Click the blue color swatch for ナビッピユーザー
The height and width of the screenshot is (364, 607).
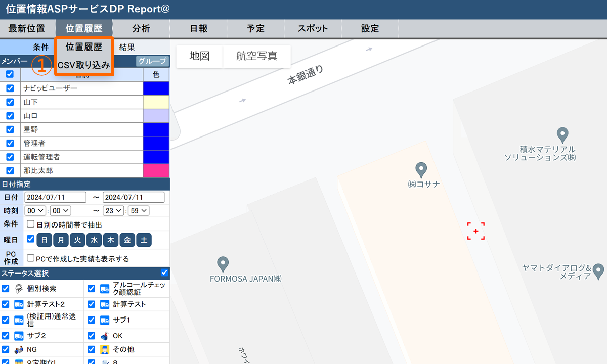click(x=156, y=88)
